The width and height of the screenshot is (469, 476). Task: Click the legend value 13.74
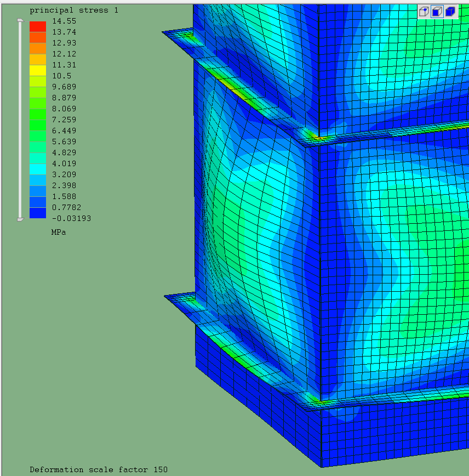click(64, 32)
